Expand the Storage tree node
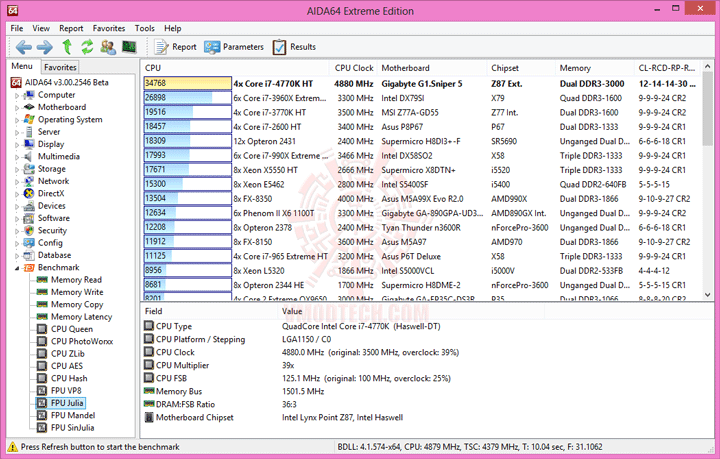This screenshot has height=459, width=720. pyautogui.click(x=17, y=170)
